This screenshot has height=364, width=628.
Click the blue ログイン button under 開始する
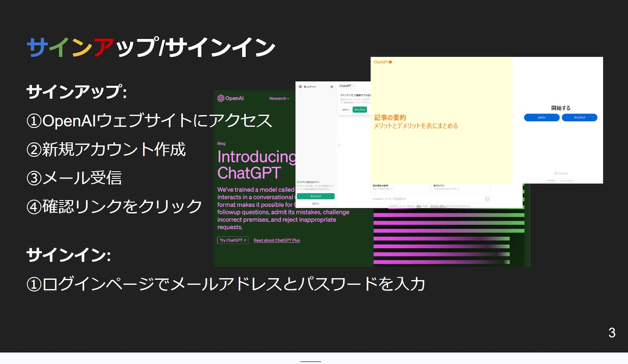pos(542,118)
